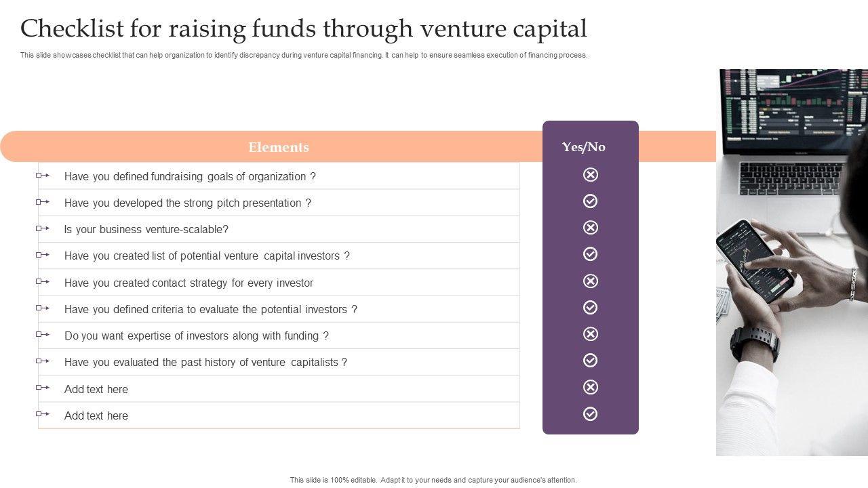Click the X icon for contact strategy row

pyautogui.click(x=591, y=281)
